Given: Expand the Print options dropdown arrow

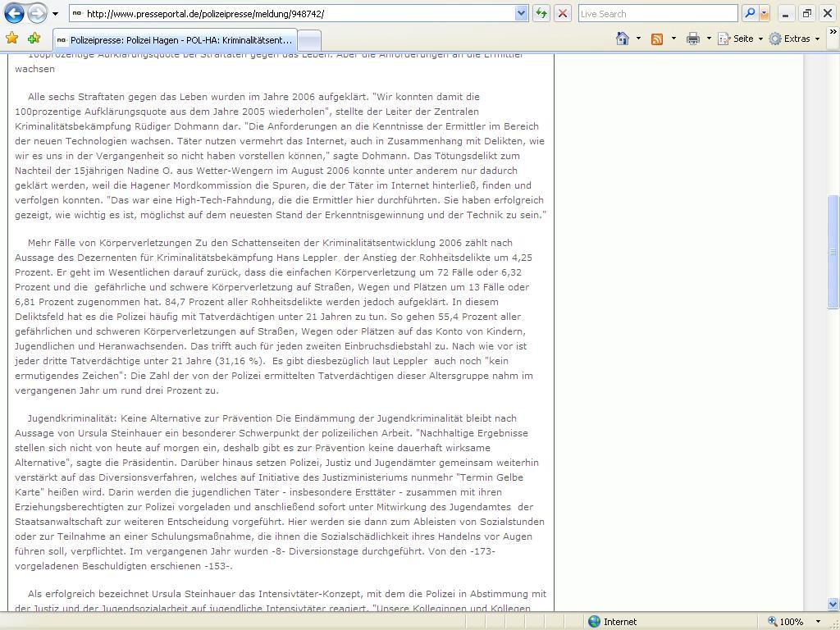Looking at the screenshot, I should [709, 39].
